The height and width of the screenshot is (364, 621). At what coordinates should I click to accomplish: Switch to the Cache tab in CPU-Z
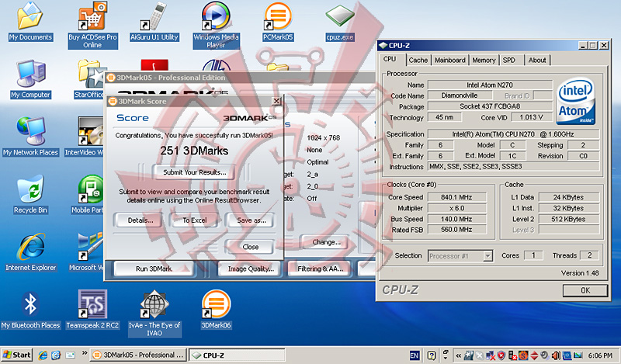[x=418, y=61]
